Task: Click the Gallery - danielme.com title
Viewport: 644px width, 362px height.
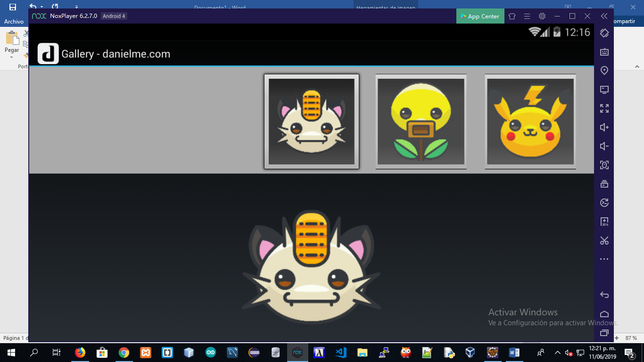Action: 116,54
